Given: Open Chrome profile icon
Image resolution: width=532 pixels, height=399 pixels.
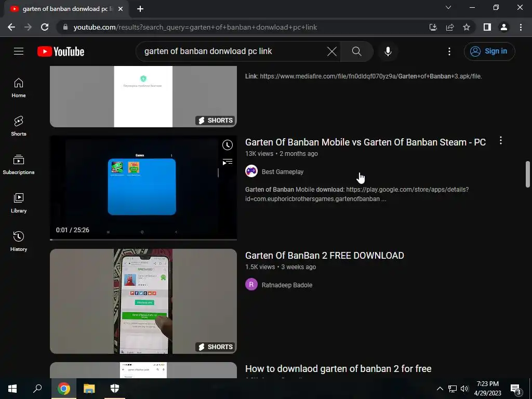Looking at the screenshot, I should (504, 27).
